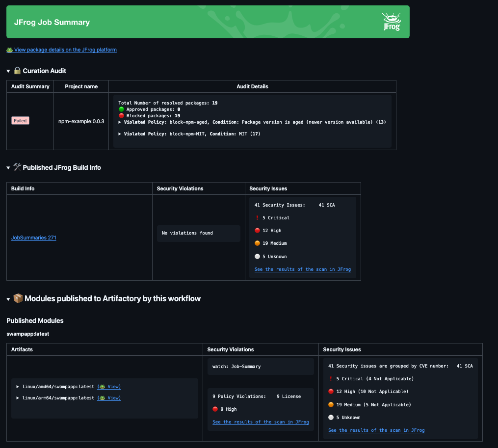
Task: Click the Failed audit status badge
Action: [20, 121]
